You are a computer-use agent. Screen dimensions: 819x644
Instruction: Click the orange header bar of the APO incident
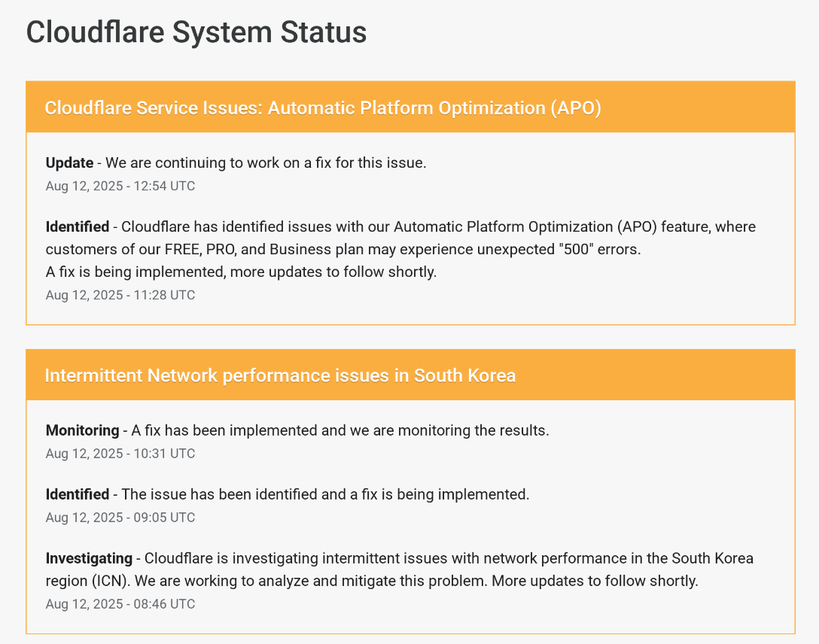(x=410, y=107)
